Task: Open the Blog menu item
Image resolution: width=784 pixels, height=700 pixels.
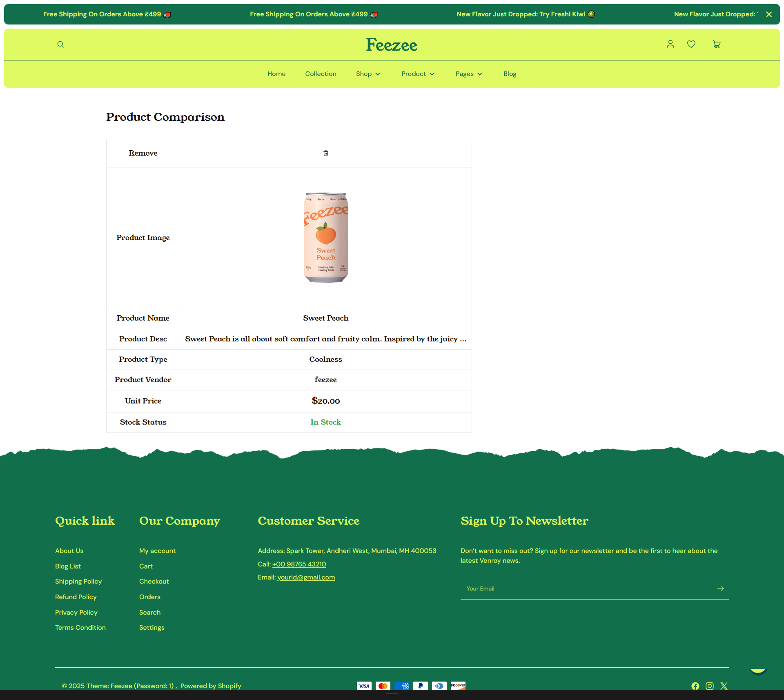Action: coord(510,74)
